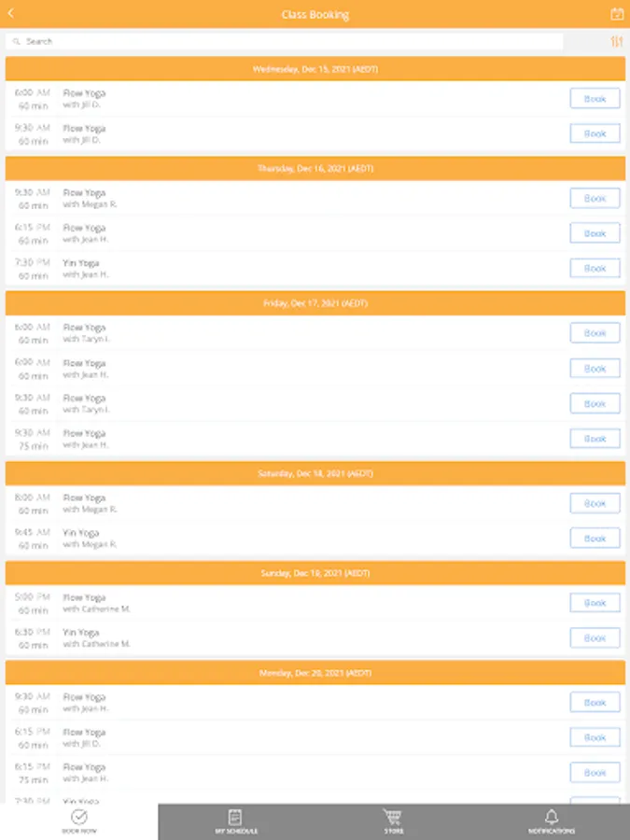
Task: Open the filter settings icon
Action: 616,41
